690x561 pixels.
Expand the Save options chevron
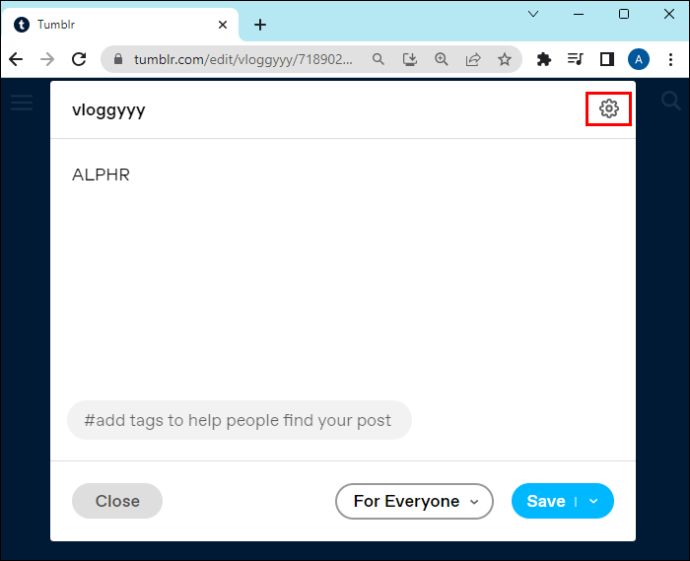594,501
